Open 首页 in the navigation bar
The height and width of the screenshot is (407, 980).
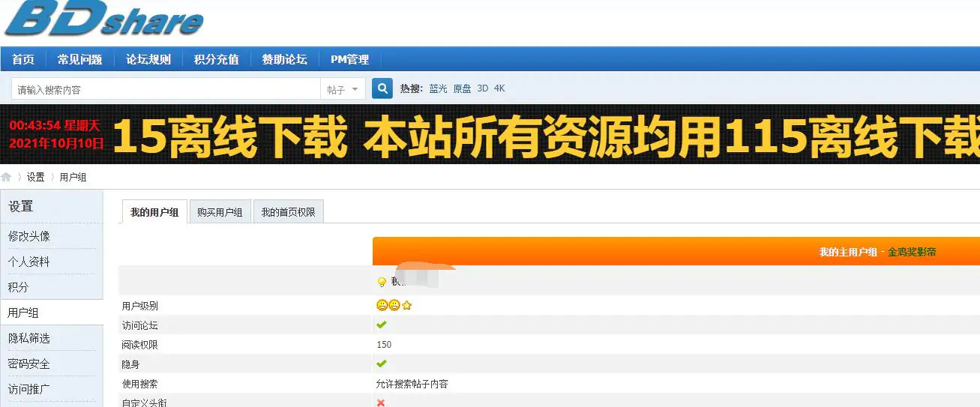pyautogui.click(x=23, y=59)
